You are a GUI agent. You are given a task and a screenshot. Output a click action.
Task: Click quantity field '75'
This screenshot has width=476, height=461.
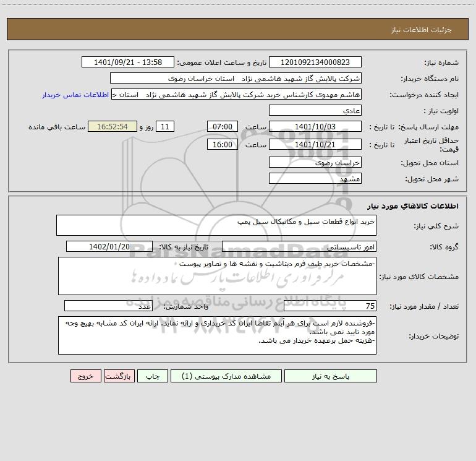(330, 306)
